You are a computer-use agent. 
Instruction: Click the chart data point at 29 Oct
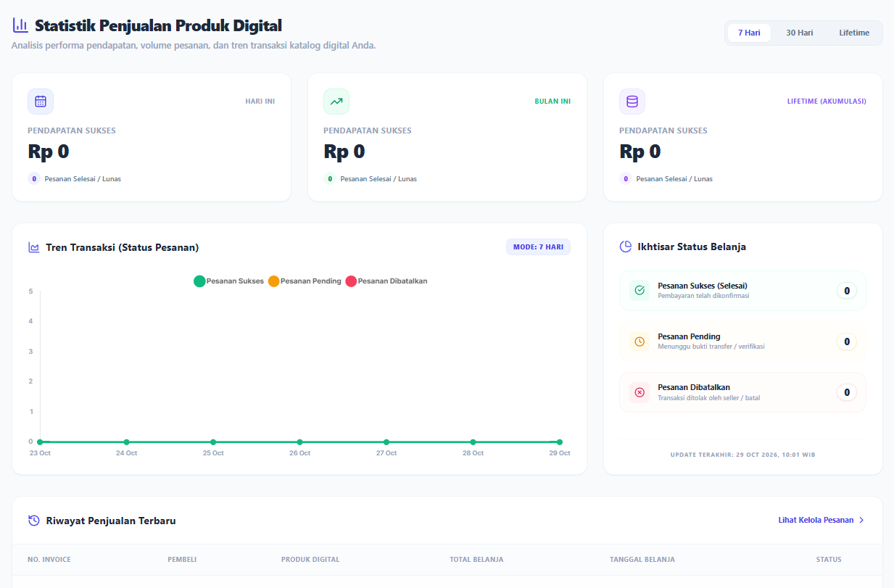[x=560, y=442]
